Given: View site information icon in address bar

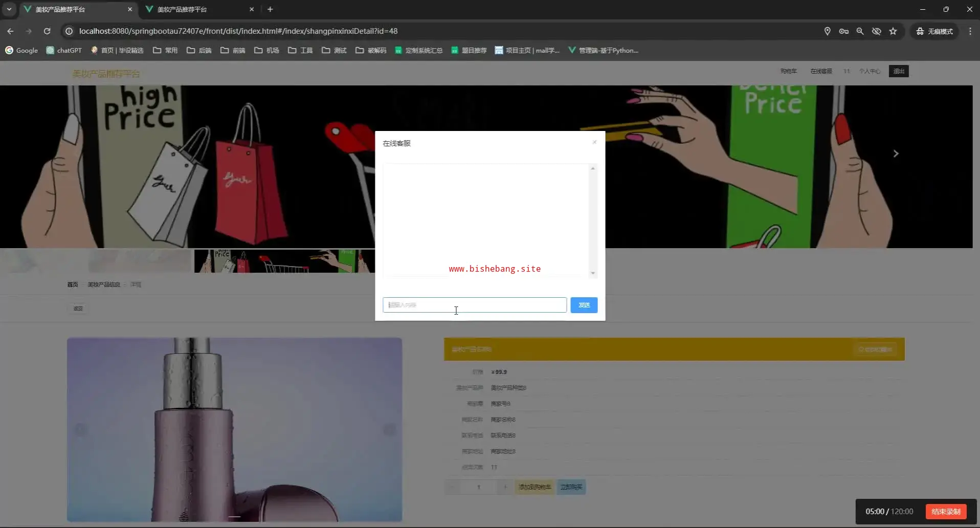Looking at the screenshot, I should [69, 31].
